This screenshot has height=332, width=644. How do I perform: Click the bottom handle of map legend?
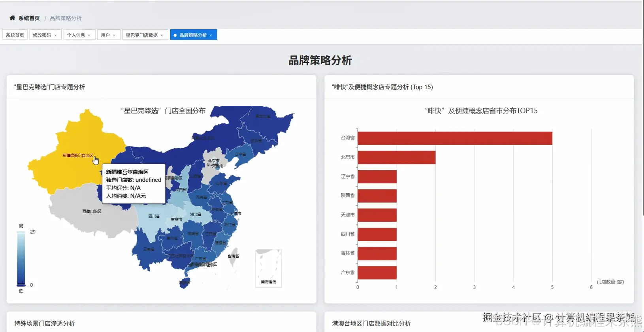(21, 285)
